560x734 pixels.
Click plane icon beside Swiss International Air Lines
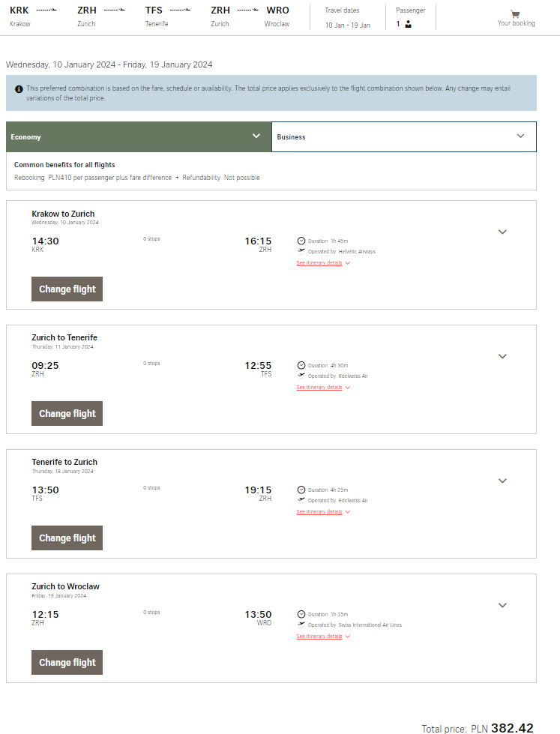[301, 624]
